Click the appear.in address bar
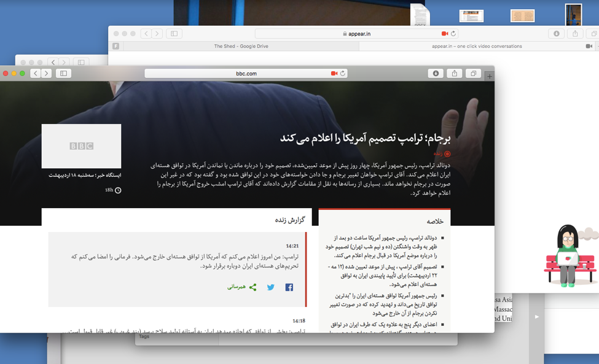 tap(357, 34)
